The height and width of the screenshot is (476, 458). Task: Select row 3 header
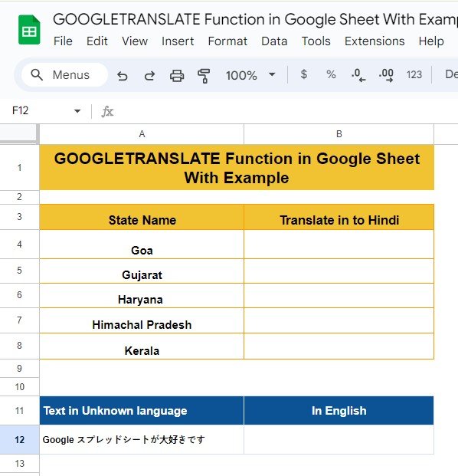tap(19, 216)
